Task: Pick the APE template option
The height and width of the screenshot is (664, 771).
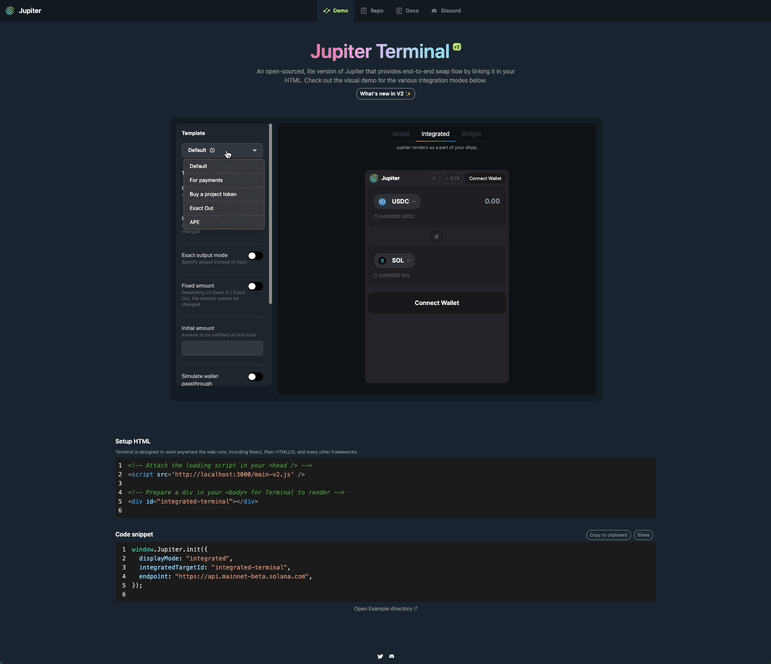Action: pos(224,222)
